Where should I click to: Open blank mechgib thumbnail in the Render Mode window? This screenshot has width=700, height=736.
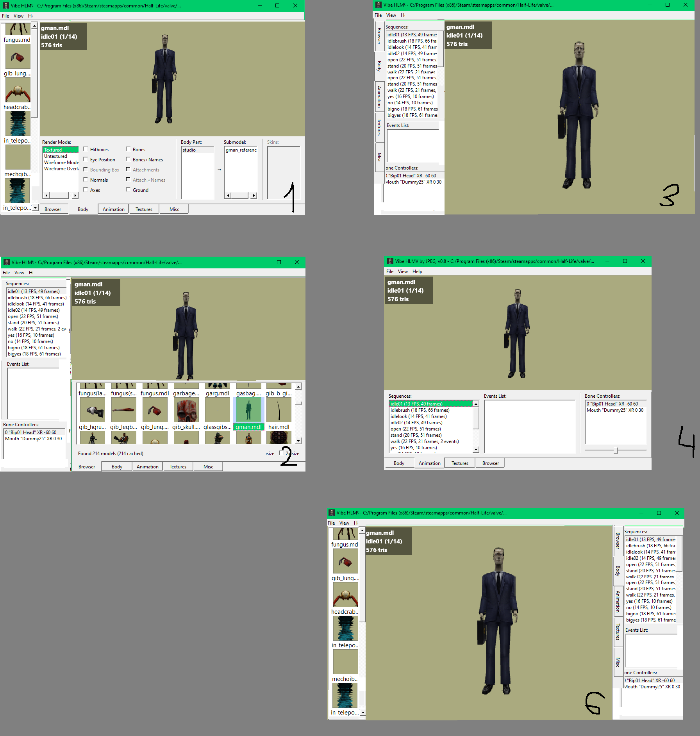(18, 157)
